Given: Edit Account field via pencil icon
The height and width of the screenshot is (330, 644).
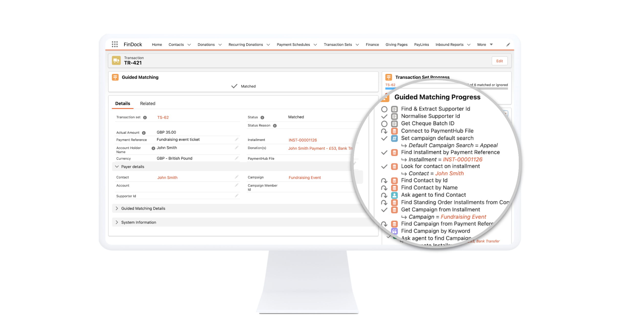Looking at the screenshot, I should coord(237,185).
